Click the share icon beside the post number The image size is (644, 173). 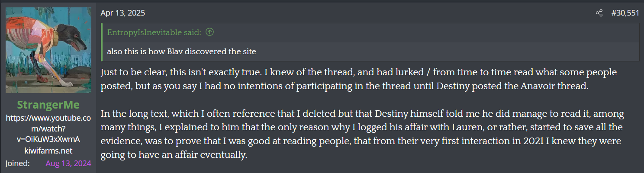tap(599, 13)
